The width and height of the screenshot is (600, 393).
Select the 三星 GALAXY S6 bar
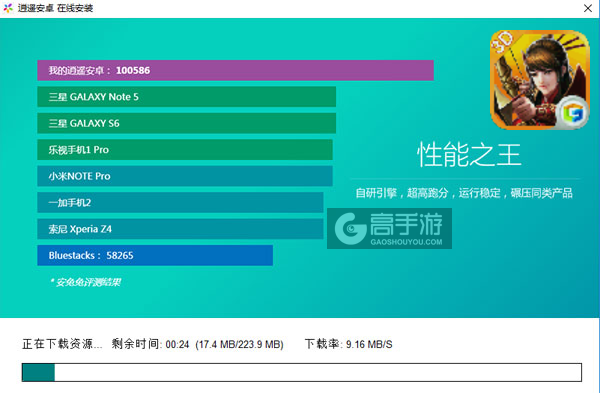click(x=187, y=123)
